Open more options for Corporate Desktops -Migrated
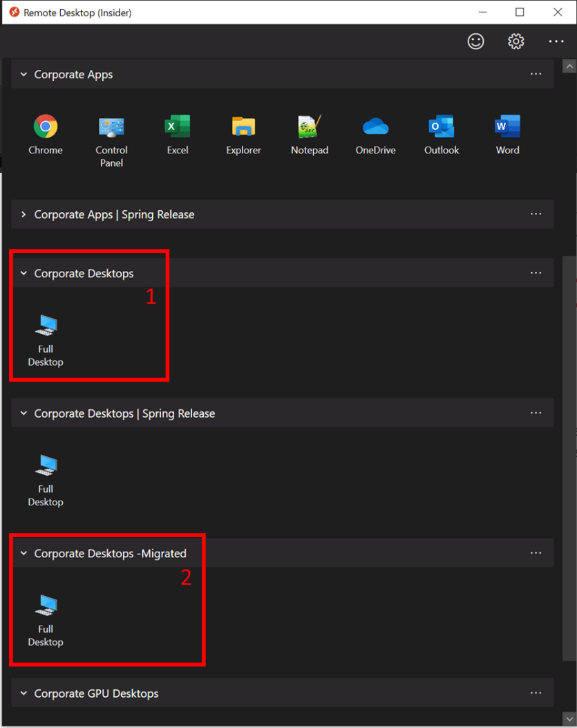The image size is (577, 728). coord(536,553)
